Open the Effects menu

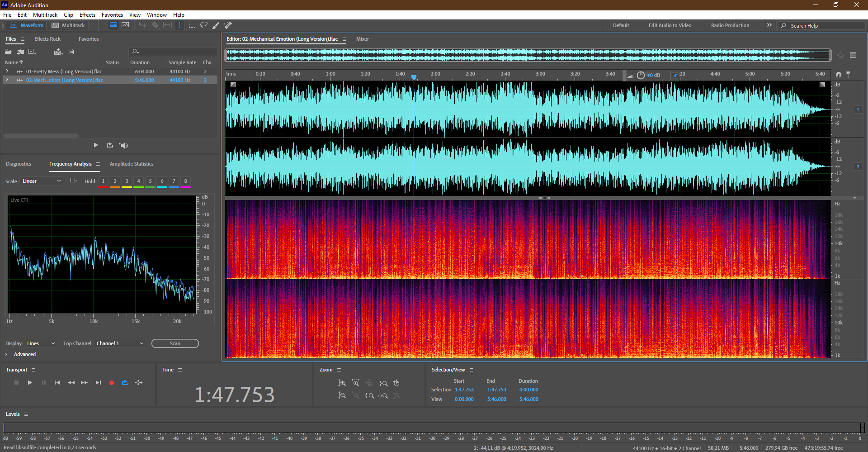coord(87,15)
